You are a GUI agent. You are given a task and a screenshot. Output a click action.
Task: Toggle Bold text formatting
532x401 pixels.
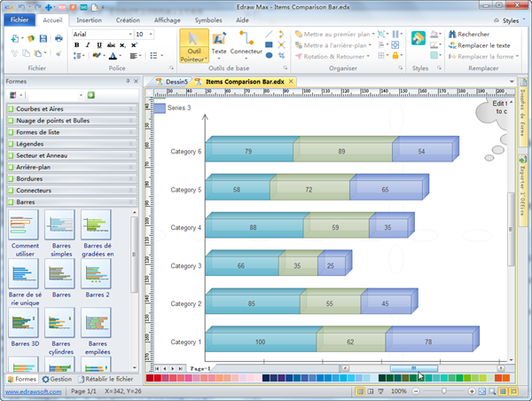tap(76, 44)
